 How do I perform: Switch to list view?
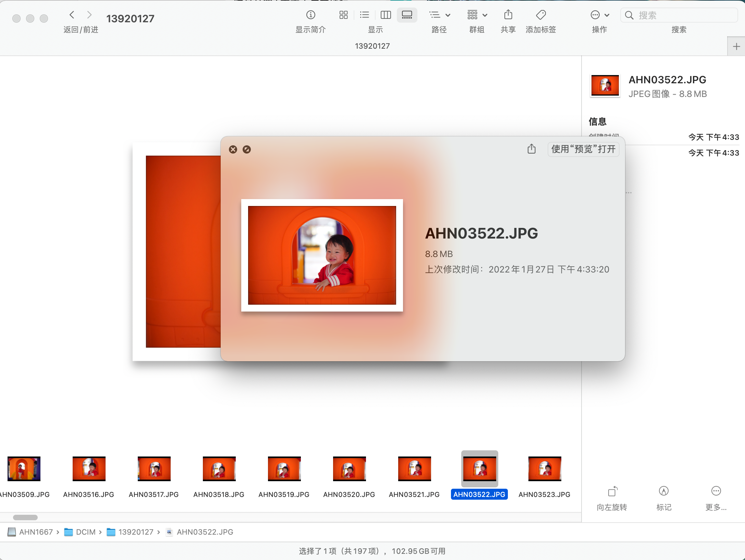(364, 15)
